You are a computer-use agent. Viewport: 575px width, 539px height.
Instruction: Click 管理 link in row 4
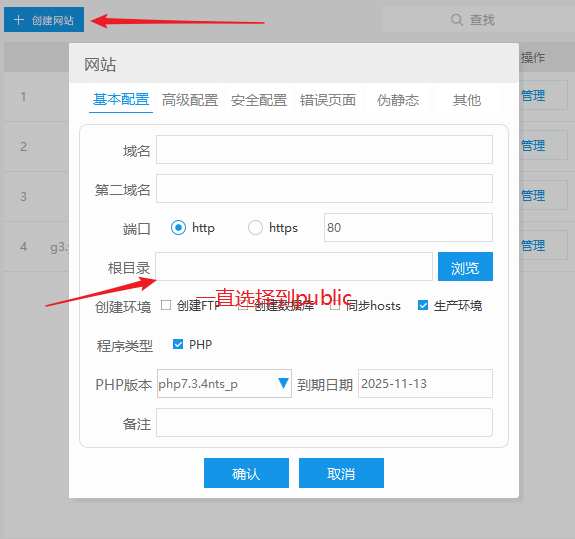533,246
